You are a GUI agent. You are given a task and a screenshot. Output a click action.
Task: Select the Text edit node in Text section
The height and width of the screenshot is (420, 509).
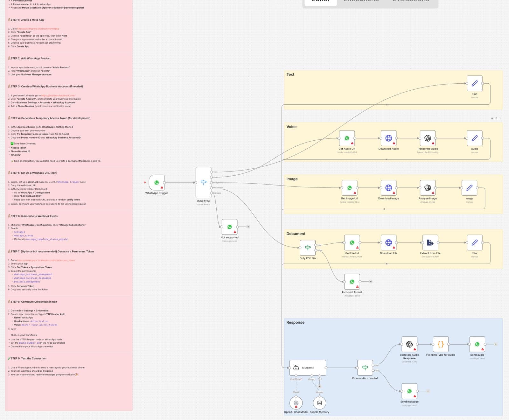pos(474,83)
